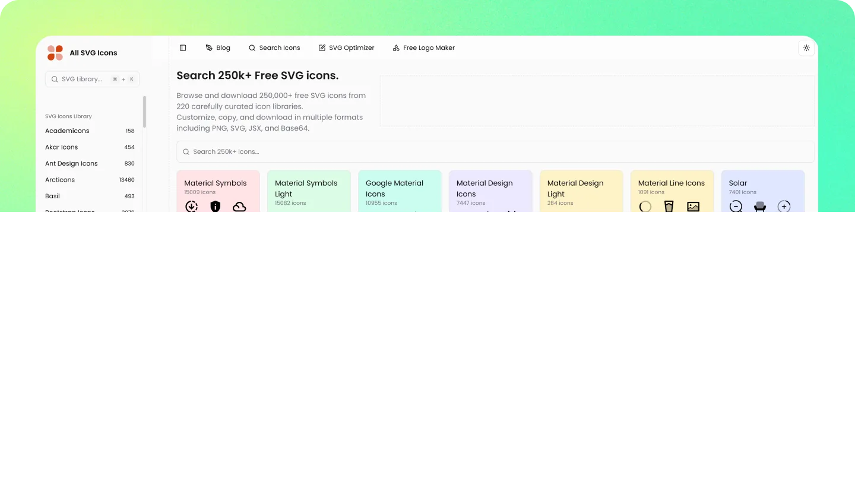
Task: Click the cloud icon in Material Symbols card
Action: pyautogui.click(x=239, y=206)
